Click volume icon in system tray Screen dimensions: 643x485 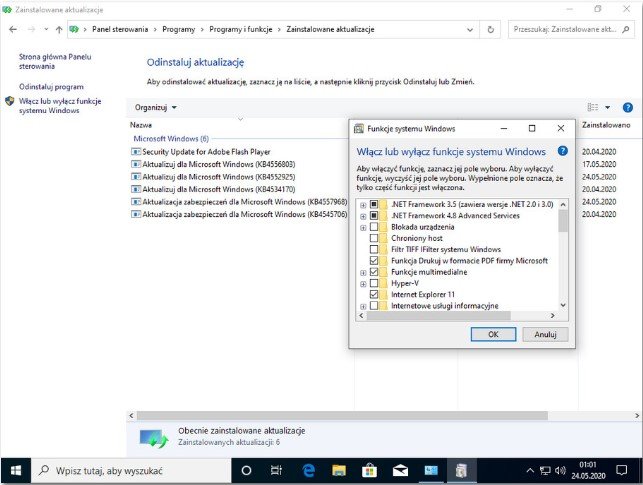(560, 471)
